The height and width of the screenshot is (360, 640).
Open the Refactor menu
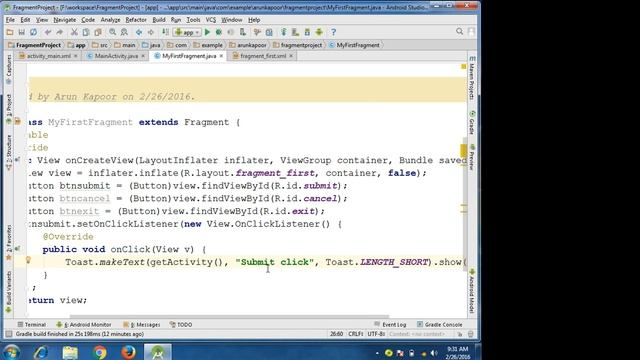pyautogui.click(x=136, y=20)
